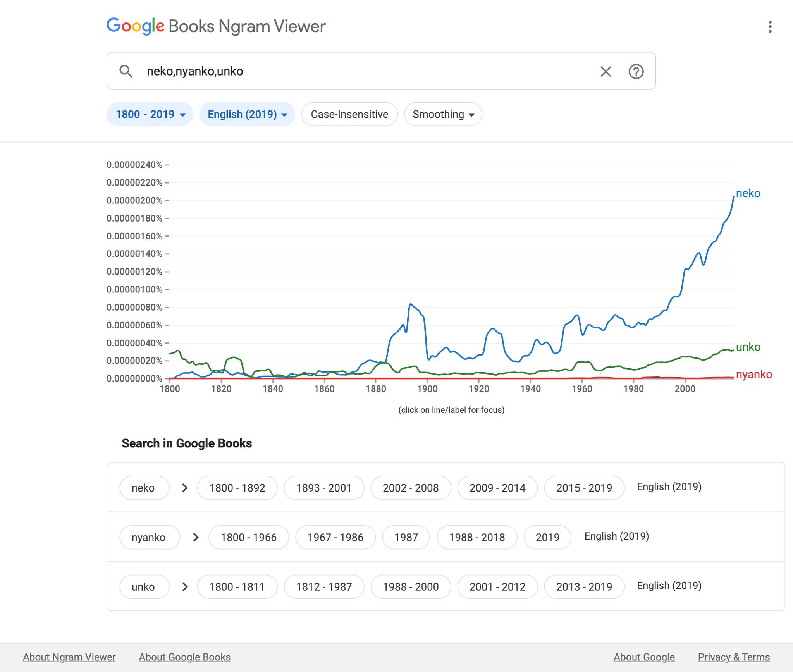Clear the search query with X

606,71
